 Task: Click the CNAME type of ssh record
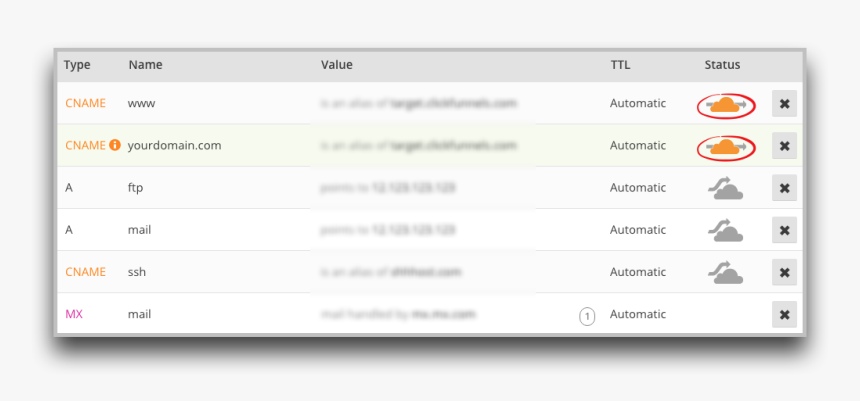(x=84, y=272)
